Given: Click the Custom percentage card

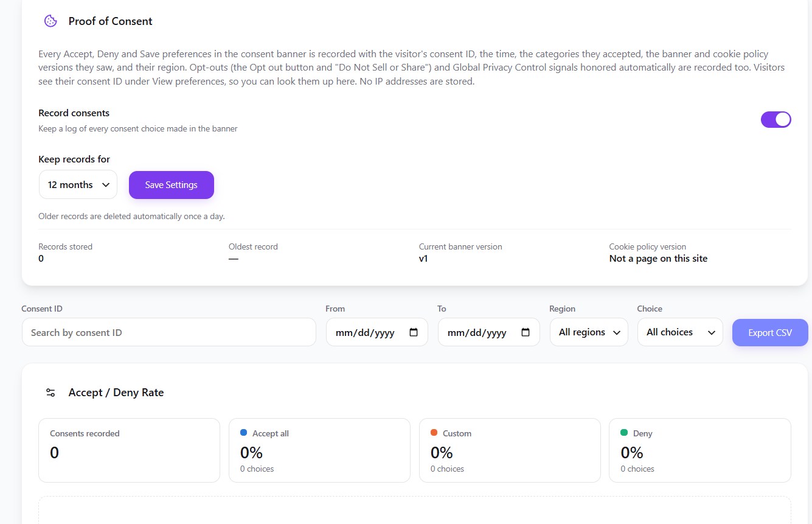Looking at the screenshot, I should [x=510, y=450].
